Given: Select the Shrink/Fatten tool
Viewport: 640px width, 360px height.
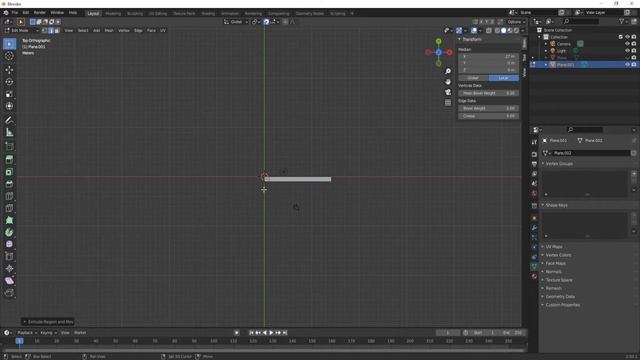Looking at the screenshot, I should 9,269.
